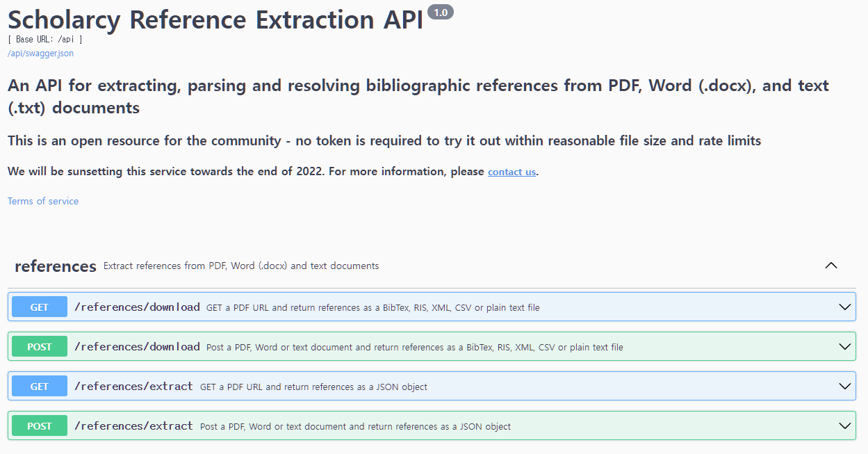
Task: Collapse the references section using its chevron
Action: [830, 266]
